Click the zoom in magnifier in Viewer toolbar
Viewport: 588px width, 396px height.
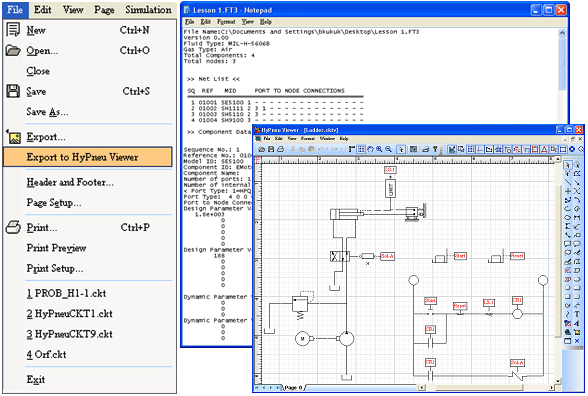click(x=380, y=149)
